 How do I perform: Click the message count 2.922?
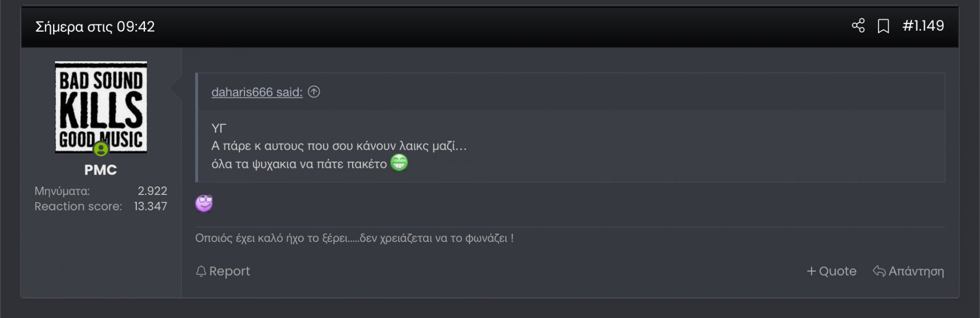tap(152, 191)
